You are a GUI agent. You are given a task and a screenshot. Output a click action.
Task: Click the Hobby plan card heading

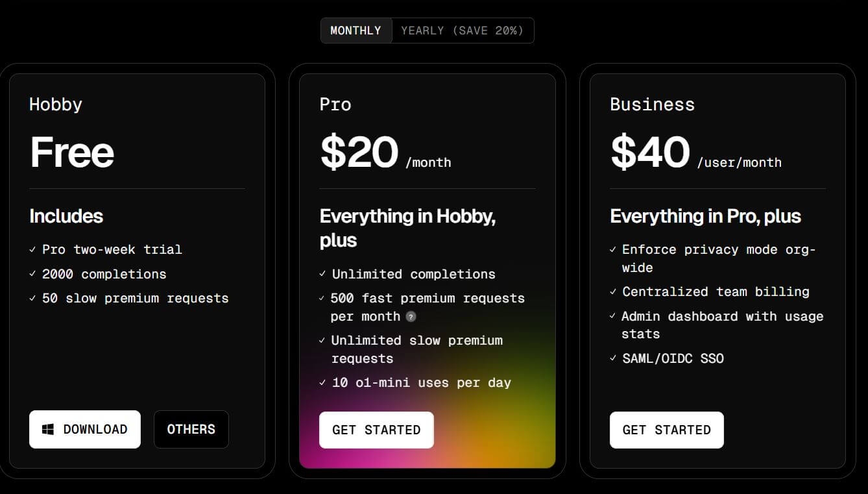click(55, 104)
